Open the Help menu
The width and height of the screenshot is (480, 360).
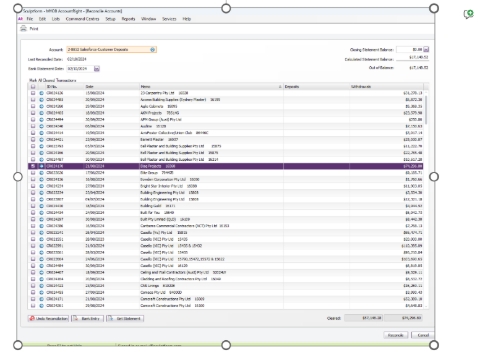pyautogui.click(x=187, y=19)
